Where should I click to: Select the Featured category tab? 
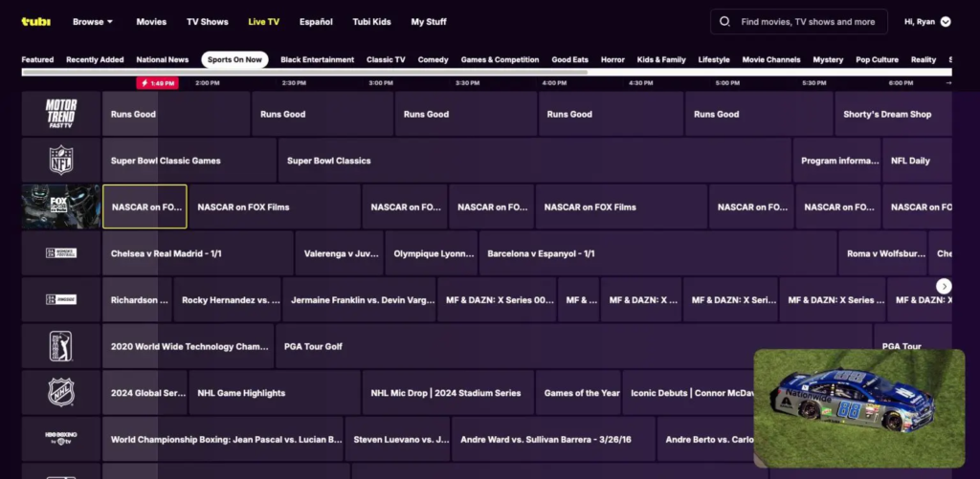tap(37, 60)
